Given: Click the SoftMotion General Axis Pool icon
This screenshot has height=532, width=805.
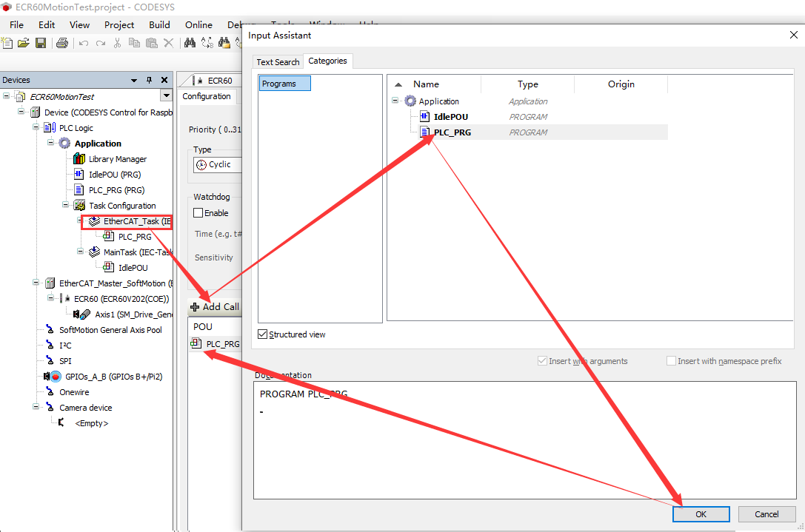Looking at the screenshot, I should 50,330.
